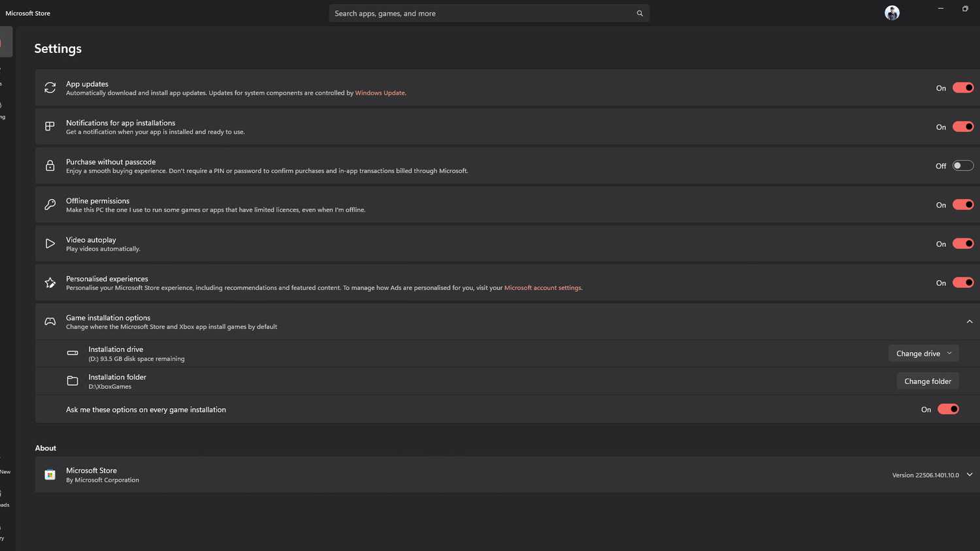Screen dimensions: 980x551
Task: Click the About section heading
Action: 46,448
